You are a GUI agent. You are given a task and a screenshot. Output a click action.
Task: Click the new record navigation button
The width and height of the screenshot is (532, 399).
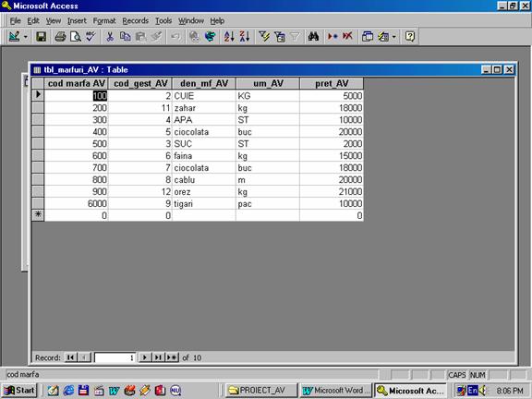tap(172, 357)
